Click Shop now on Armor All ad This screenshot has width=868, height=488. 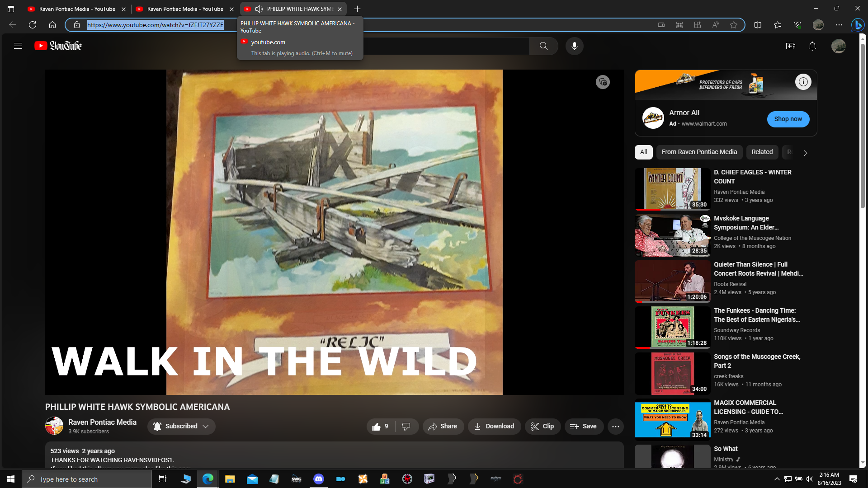(x=788, y=119)
